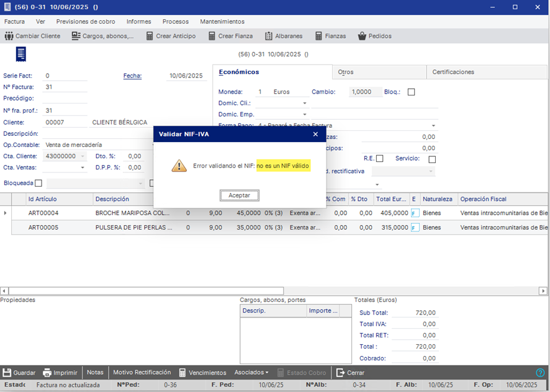Viewport: 550px width, 392px height.
Task: Open the Notas button
Action: 95,372
